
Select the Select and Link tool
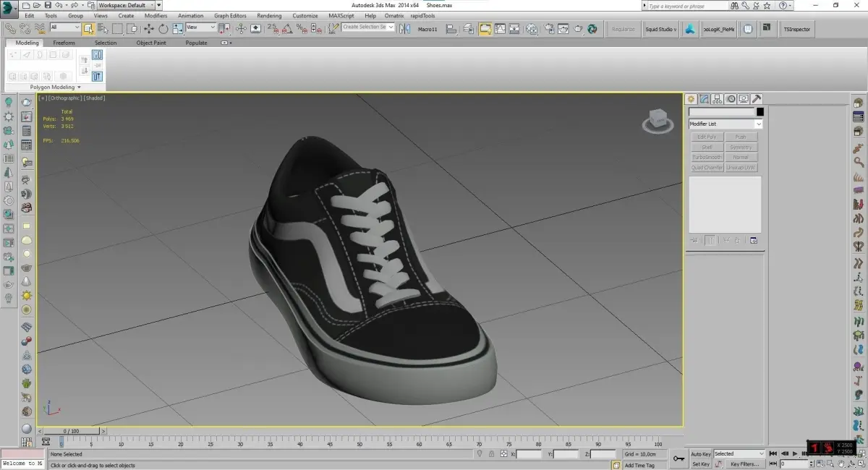(x=11, y=29)
